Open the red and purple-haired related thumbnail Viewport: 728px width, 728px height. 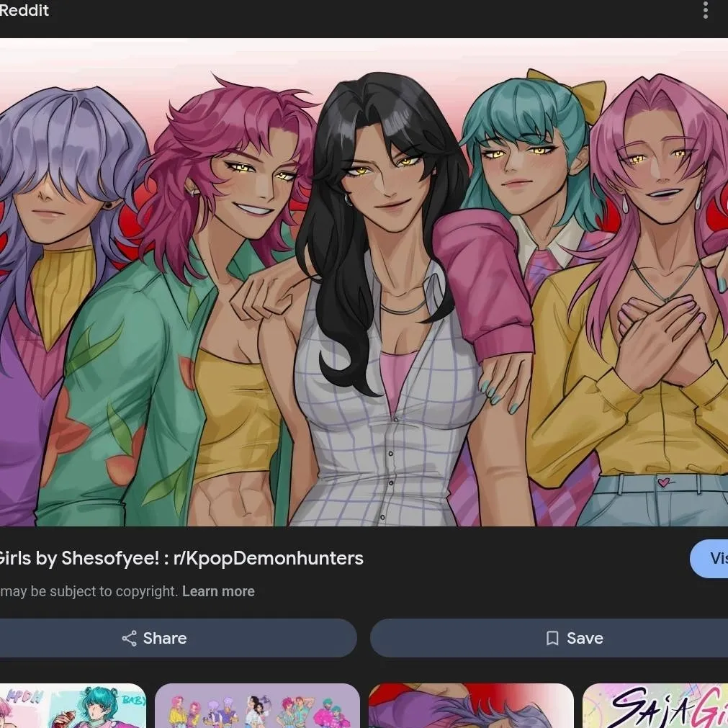[x=471, y=706]
